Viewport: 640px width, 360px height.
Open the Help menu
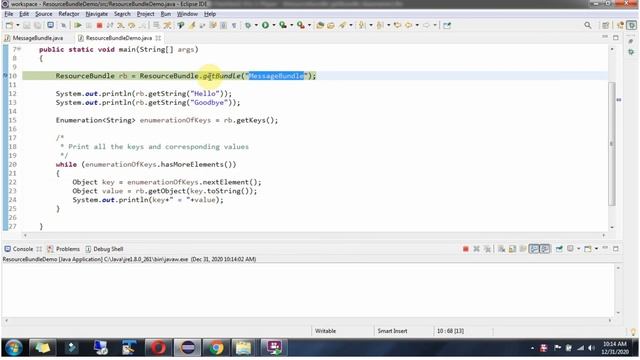pyautogui.click(x=210, y=14)
